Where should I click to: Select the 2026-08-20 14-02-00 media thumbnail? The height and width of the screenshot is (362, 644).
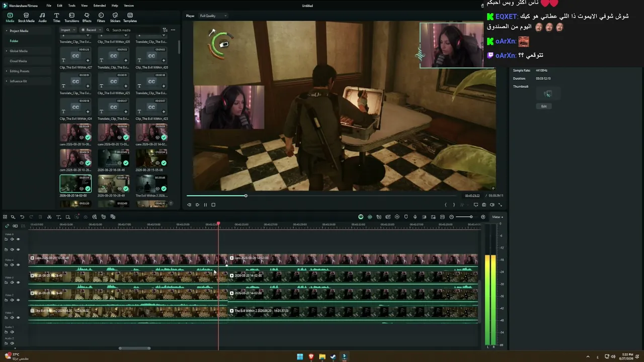click(x=75, y=183)
